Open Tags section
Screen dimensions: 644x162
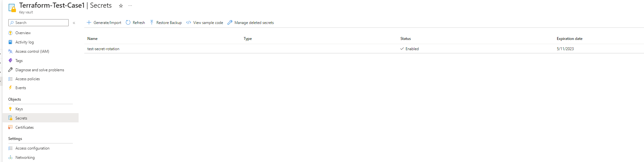[x=19, y=61]
